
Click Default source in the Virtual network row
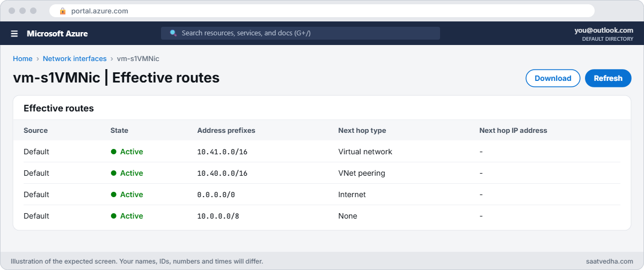tap(36, 152)
